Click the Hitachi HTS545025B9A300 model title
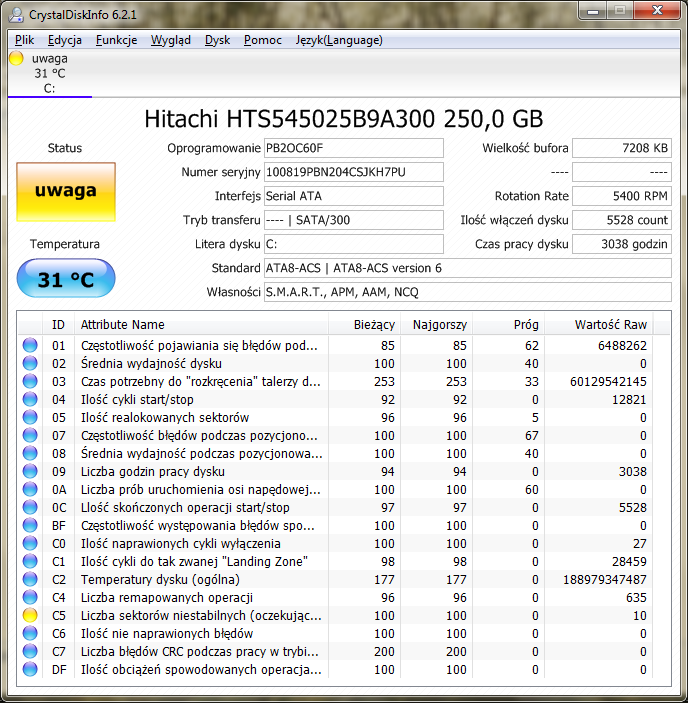The height and width of the screenshot is (703, 688). click(344, 119)
